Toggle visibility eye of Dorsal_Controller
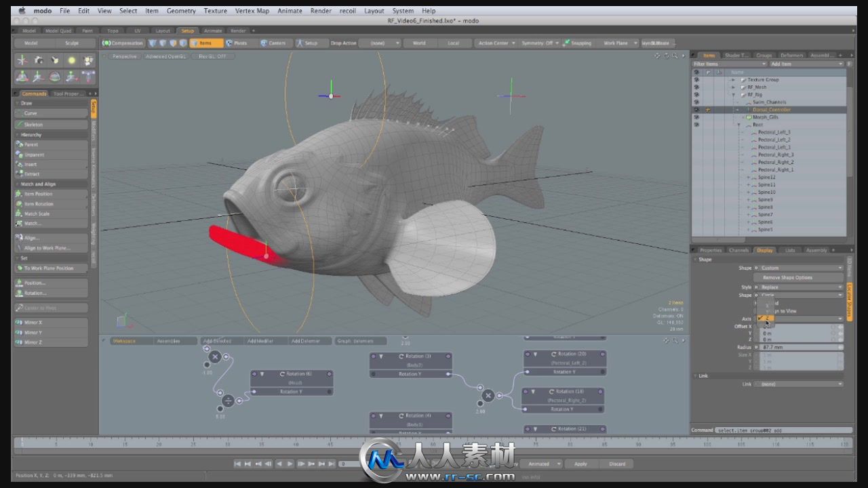Screen dimensions: 868x488 point(696,109)
